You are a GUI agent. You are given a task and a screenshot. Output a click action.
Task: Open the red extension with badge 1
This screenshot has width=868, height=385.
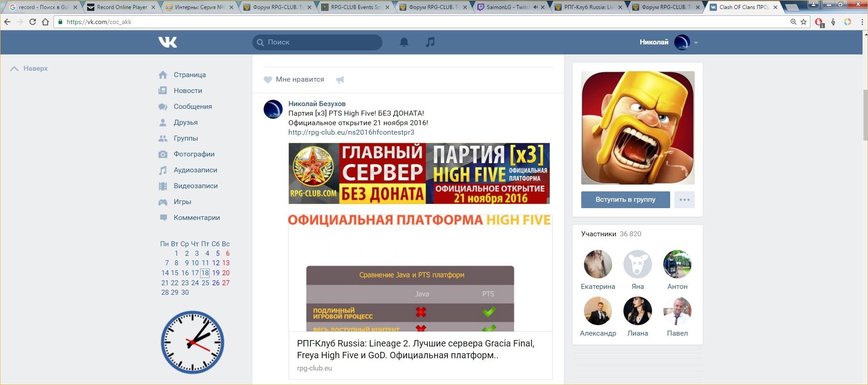[x=819, y=22]
